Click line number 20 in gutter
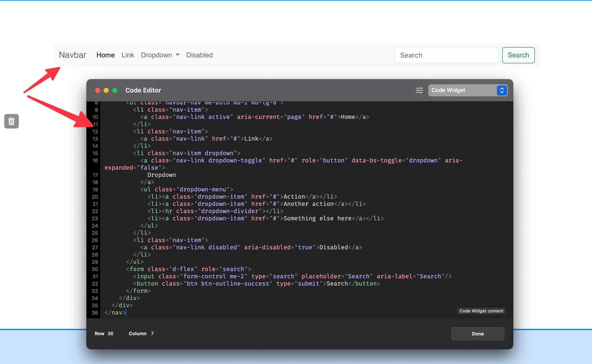The height and width of the screenshot is (364, 592). click(95, 197)
